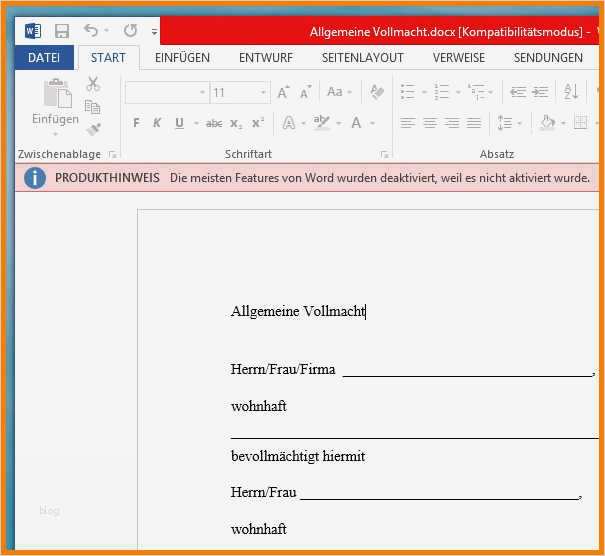Image resolution: width=605 pixels, height=556 pixels.
Task: Align text to the right
Action: [x=452, y=123]
